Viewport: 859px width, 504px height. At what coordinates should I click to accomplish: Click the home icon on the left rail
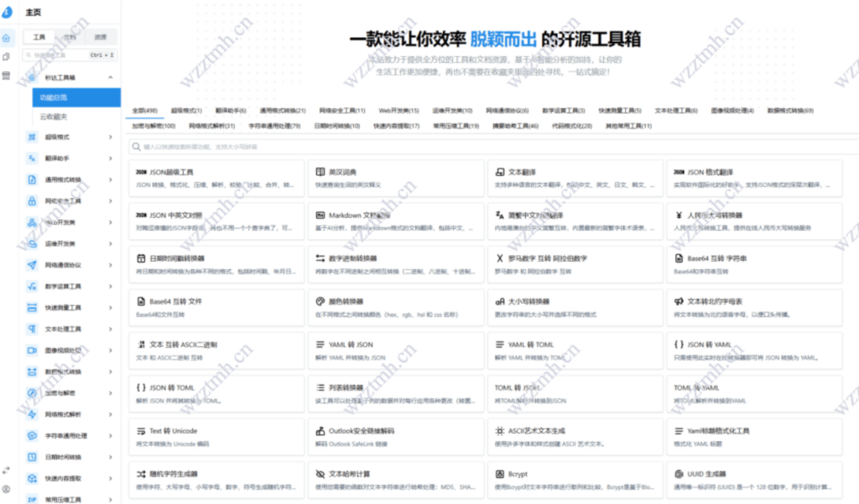point(8,38)
